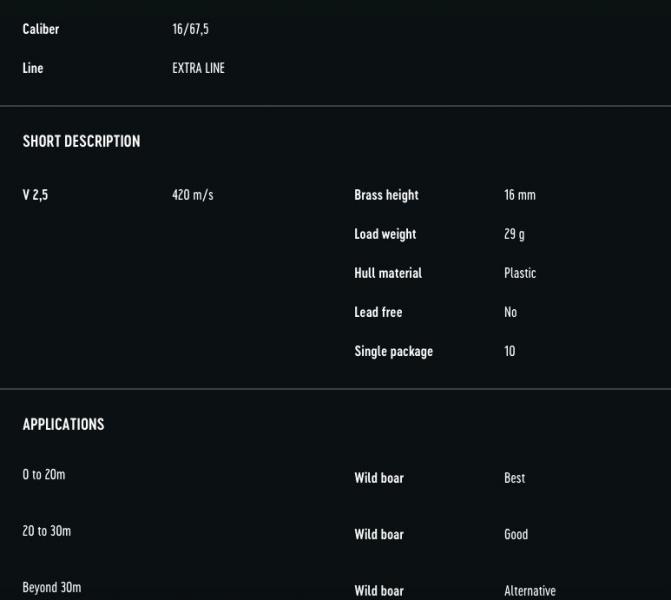Select the 0 to 20m range
The image size is (671, 600).
(x=44, y=475)
